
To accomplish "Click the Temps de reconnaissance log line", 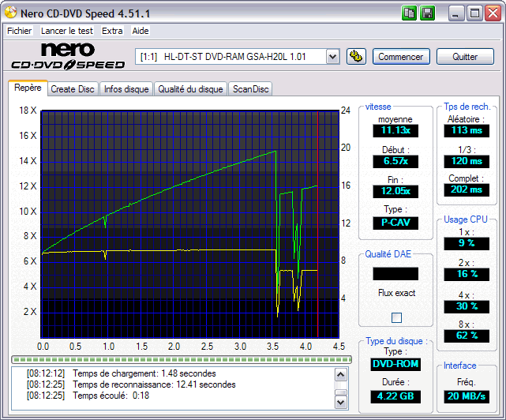I will point(131,384).
